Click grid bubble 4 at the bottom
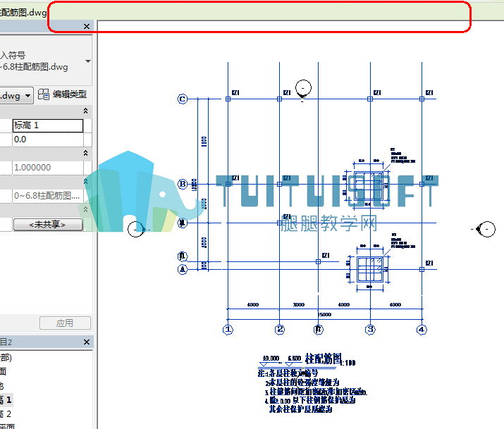The height and width of the screenshot is (429, 504). (422, 330)
